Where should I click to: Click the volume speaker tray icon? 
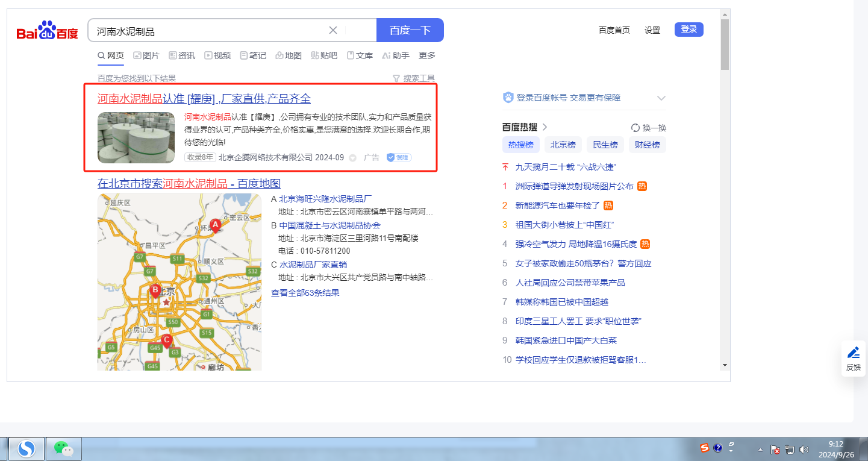tap(804, 450)
